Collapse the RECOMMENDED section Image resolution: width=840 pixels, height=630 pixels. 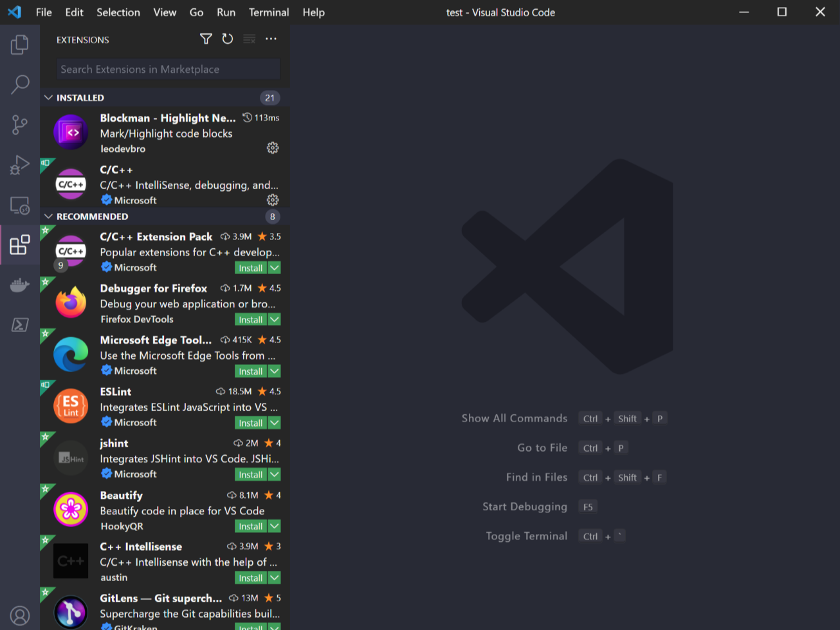click(48, 216)
